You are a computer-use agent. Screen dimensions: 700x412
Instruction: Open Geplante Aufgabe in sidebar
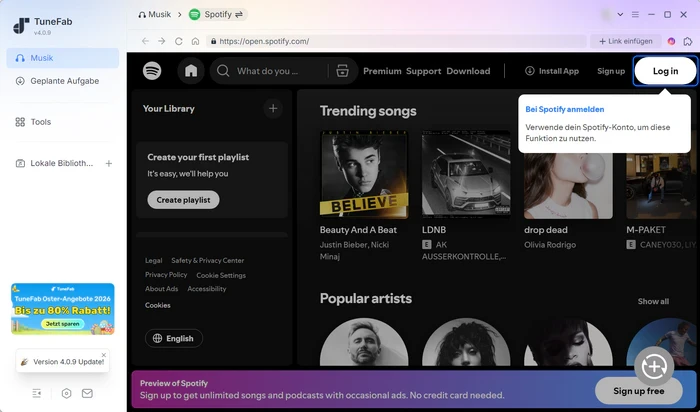pos(62,81)
